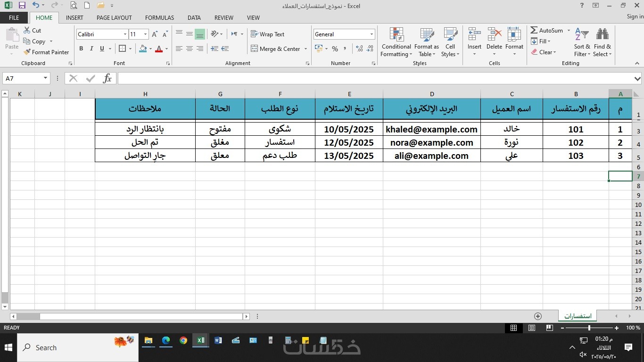Apply Percent Style format
The image size is (644, 362).
click(335, 49)
